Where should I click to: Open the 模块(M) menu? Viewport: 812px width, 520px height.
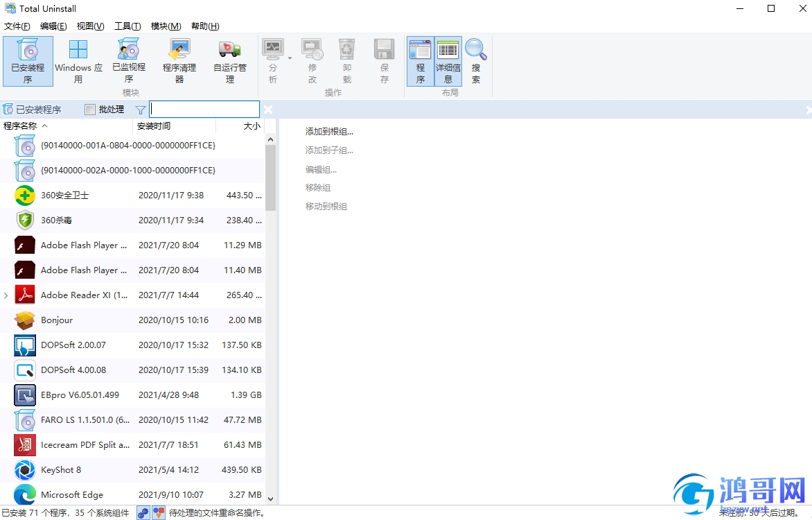tap(166, 26)
